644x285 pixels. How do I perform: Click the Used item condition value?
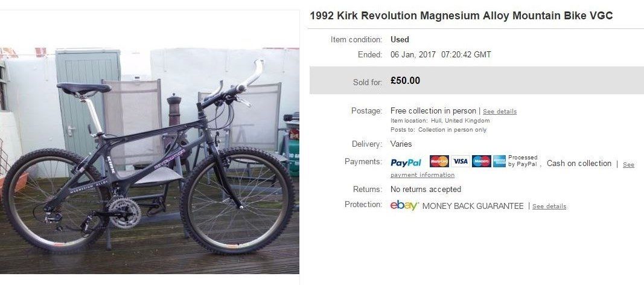(400, 40)
